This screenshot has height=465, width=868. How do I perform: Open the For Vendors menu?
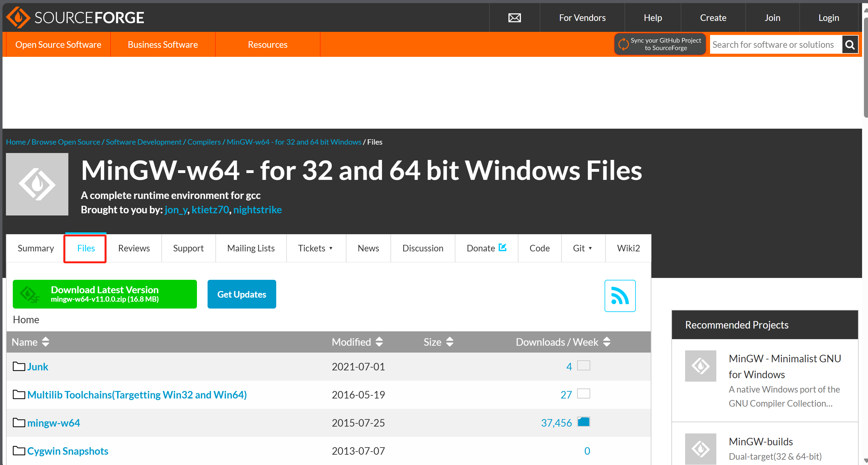582,17
